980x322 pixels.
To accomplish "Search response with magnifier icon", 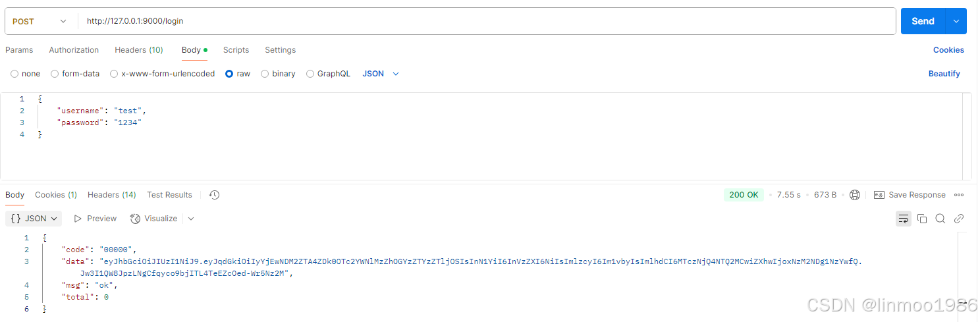I will point(940,219).
